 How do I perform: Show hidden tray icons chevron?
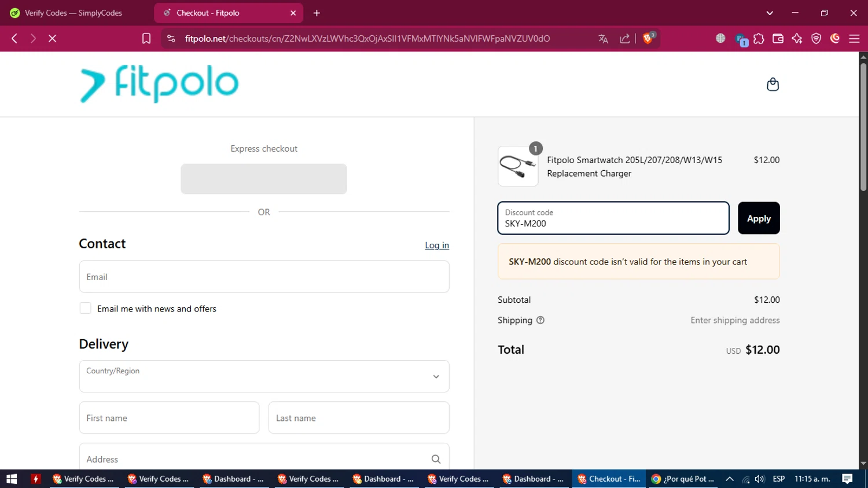click(x=730, y=479)
